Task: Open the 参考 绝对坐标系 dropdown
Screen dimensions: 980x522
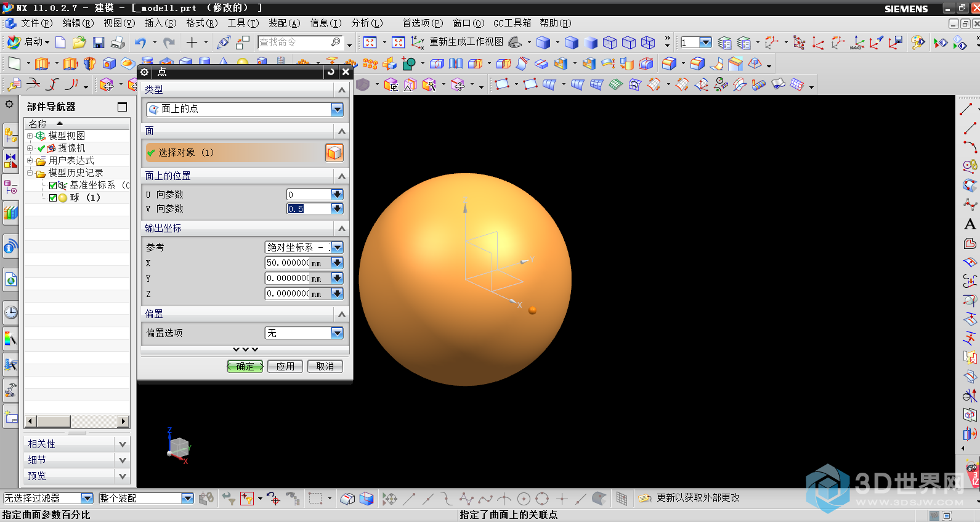Action: click(337, 247)
